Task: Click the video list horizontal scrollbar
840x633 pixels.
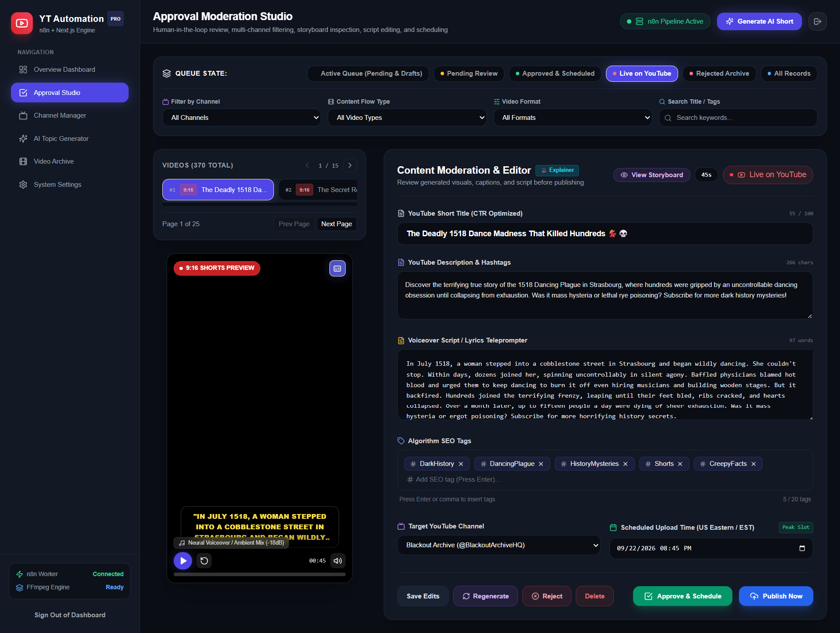Action: [x=259, y=204]
